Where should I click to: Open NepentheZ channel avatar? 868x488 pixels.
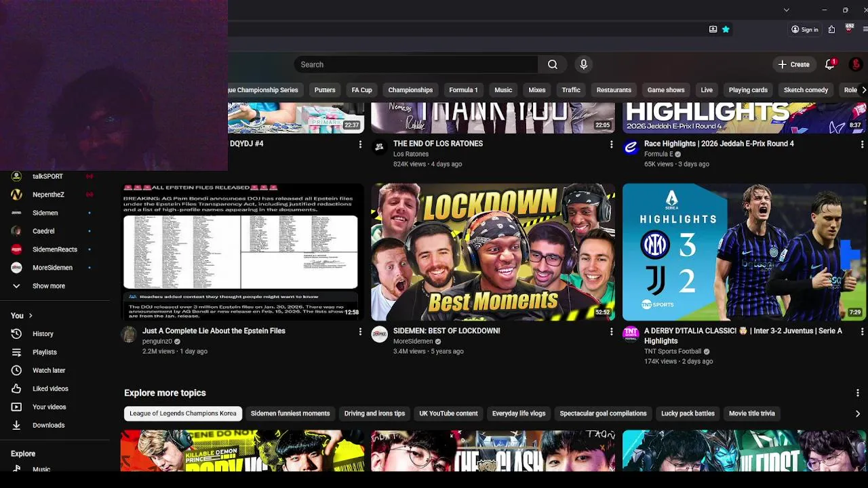(16, 195)
